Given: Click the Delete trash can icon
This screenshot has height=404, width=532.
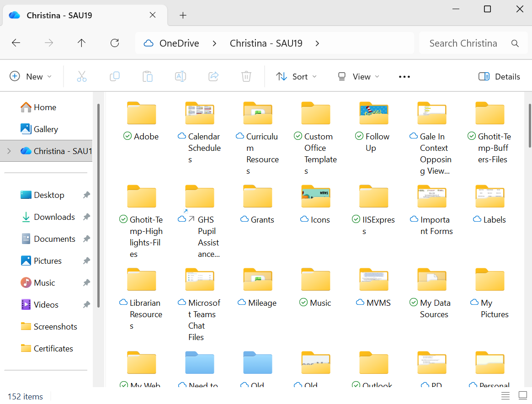Looking at the screenshot, I should [x=246, y=76].
